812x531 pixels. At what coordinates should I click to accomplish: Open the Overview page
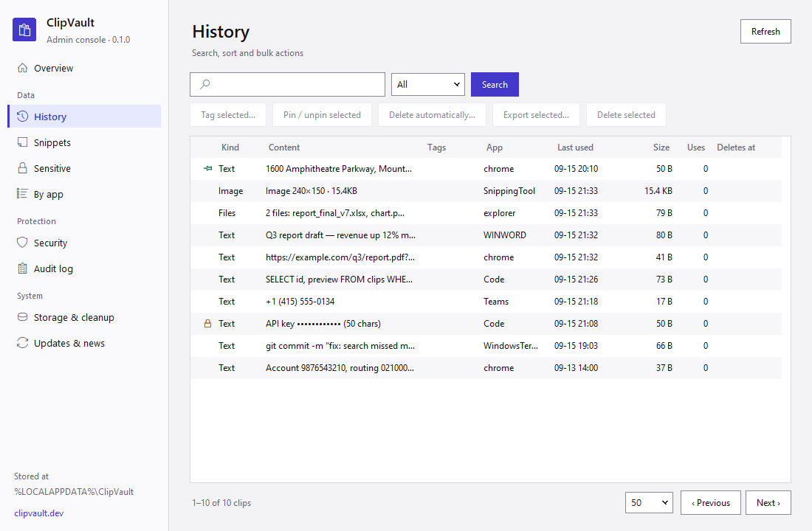84,68
